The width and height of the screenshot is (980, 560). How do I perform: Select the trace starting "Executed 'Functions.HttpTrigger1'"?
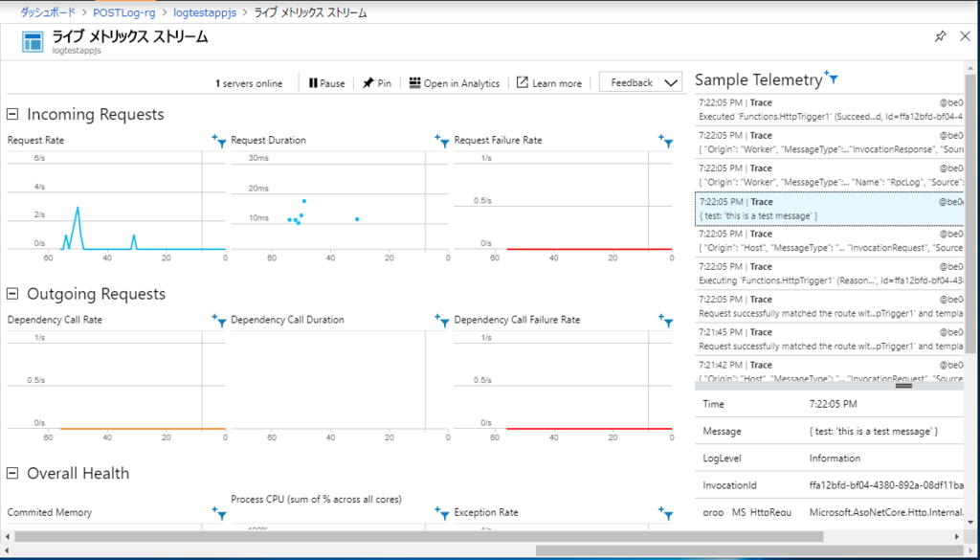click(829, 109)
